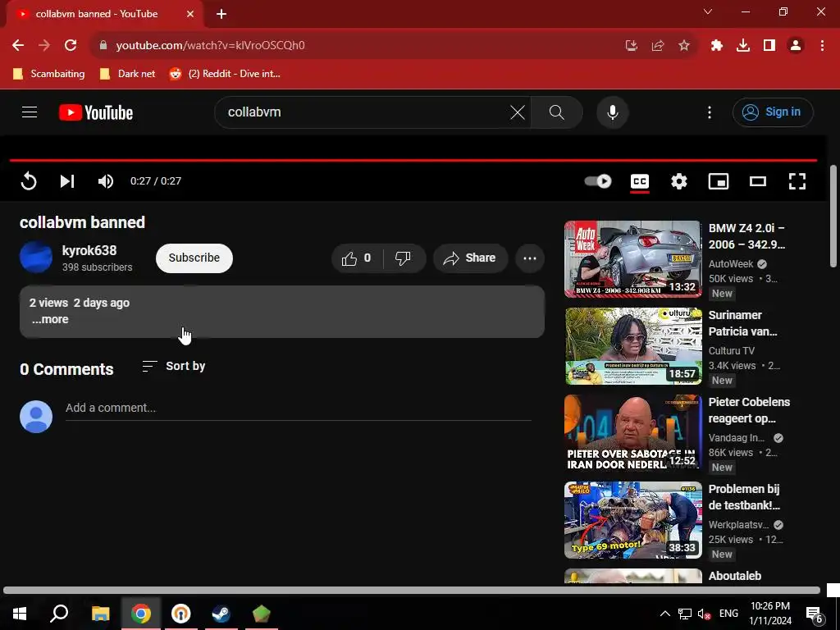Enter full screen mode

tap(797, 181)
